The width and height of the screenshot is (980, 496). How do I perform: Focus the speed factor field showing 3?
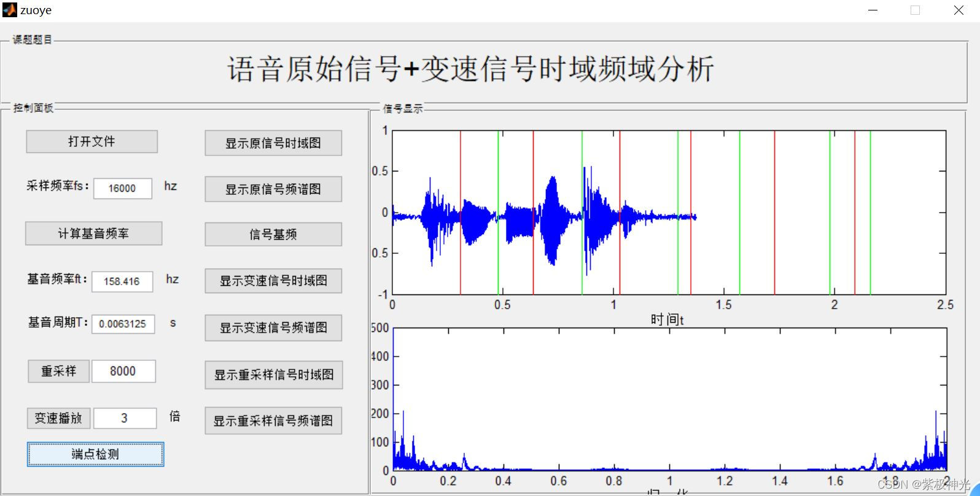click(125, 419)
